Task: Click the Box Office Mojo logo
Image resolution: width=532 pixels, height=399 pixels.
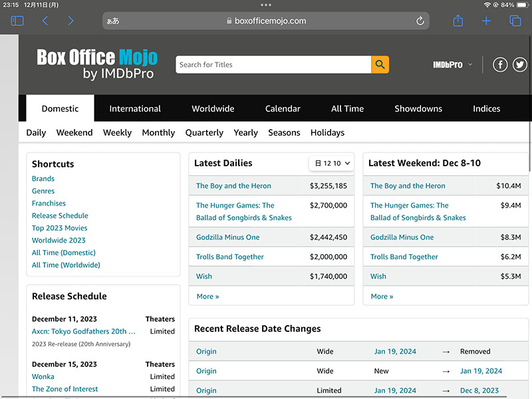Action: pos(97,65)
